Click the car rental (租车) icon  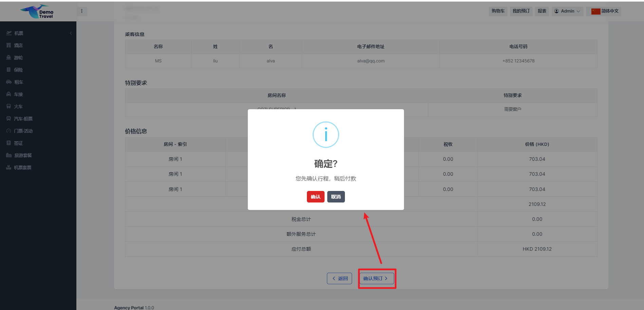point(9,82)
